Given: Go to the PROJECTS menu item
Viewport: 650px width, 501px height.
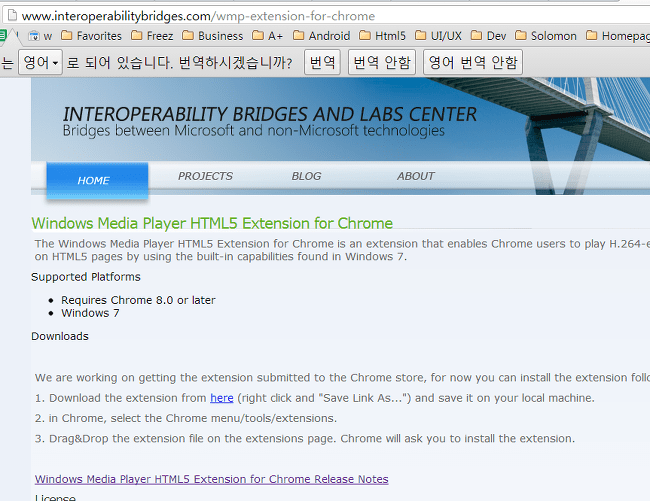Looking at the screenshot, I should point(205,176).
